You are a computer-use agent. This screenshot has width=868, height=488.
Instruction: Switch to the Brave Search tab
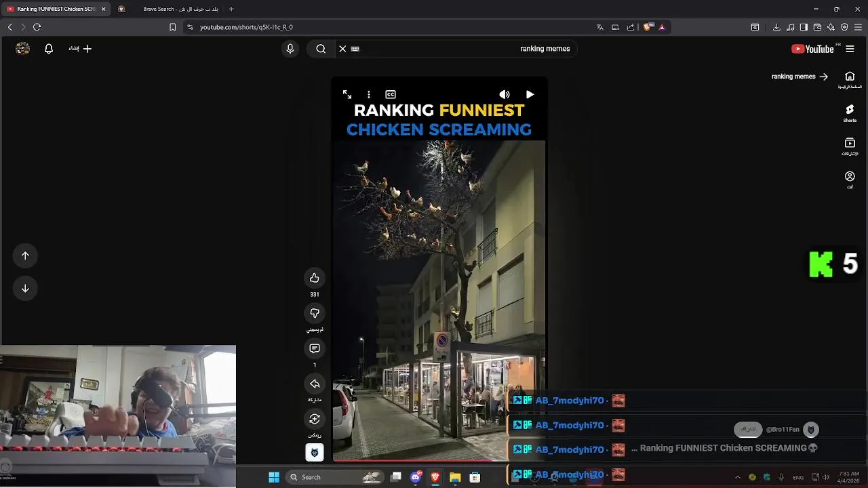[x=173, y=9]
